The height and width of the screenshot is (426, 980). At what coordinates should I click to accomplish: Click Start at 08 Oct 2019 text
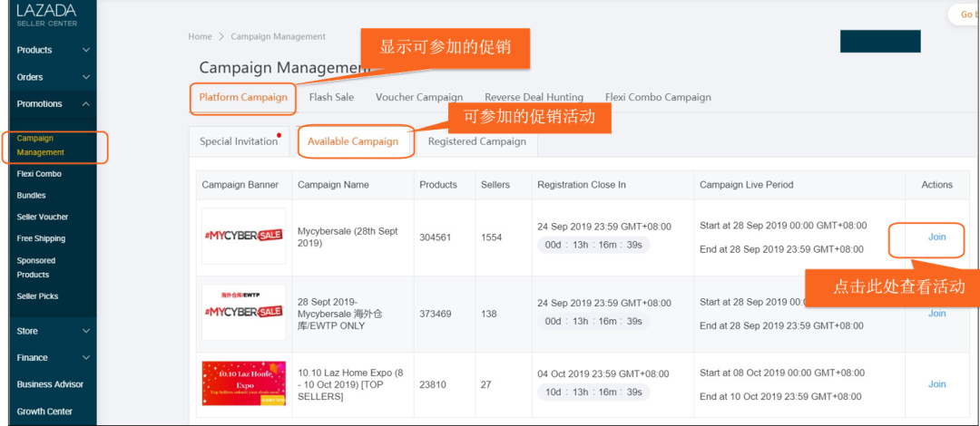click(782, 373)
